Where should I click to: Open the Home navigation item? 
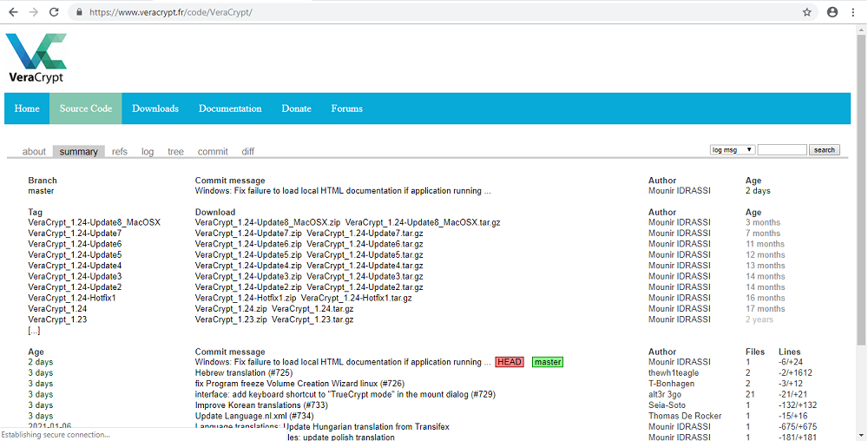(x=27, y=109)
